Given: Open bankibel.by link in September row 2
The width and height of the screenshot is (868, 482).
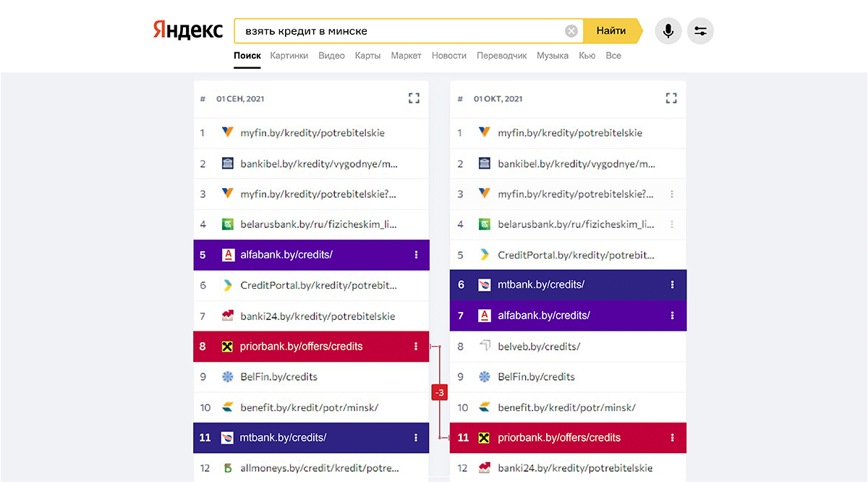Looking at the screenshot, I should [x=319, y=164].
